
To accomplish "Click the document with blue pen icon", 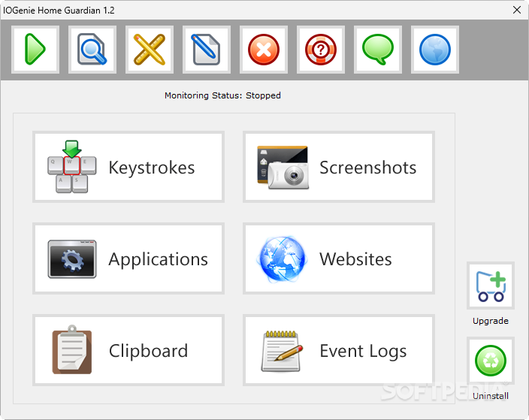I will 207,50.
